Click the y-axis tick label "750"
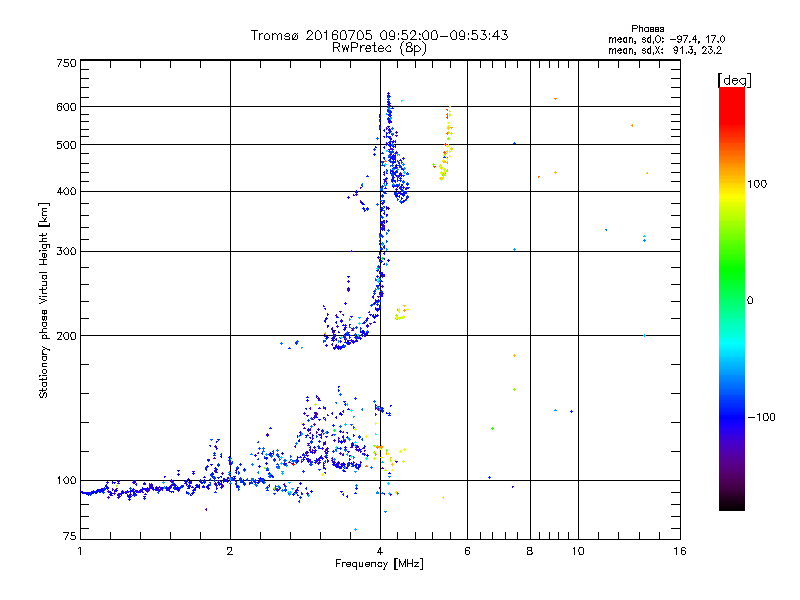800x600 pixels. coord(66,63)
